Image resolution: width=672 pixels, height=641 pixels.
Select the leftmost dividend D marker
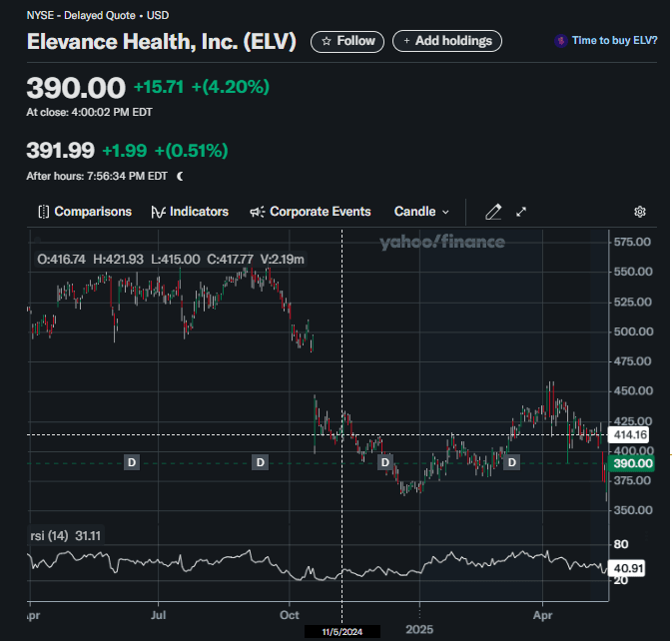[132, 462]
